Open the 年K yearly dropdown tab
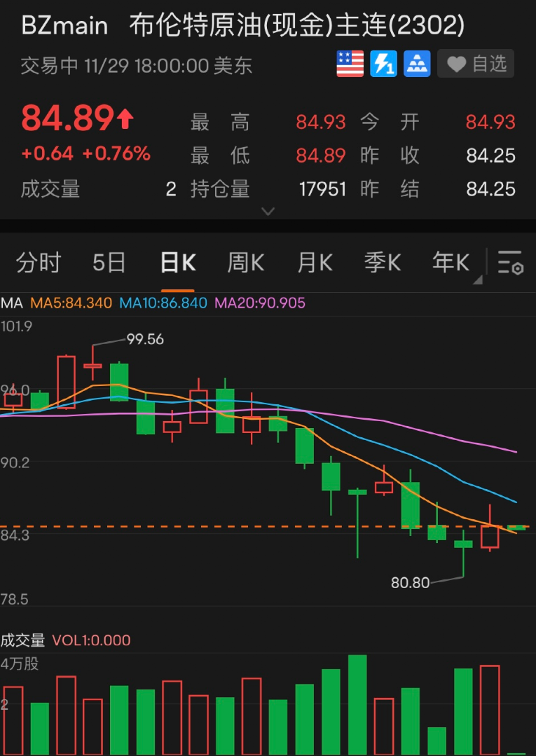This screenshot has height=756, width=536. tap(451, 263)
